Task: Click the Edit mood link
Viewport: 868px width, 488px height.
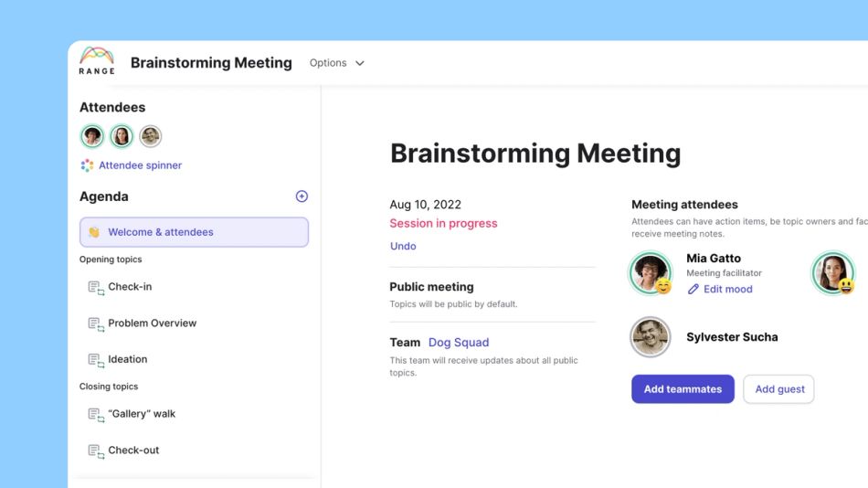Action: (x=727, y=289)
